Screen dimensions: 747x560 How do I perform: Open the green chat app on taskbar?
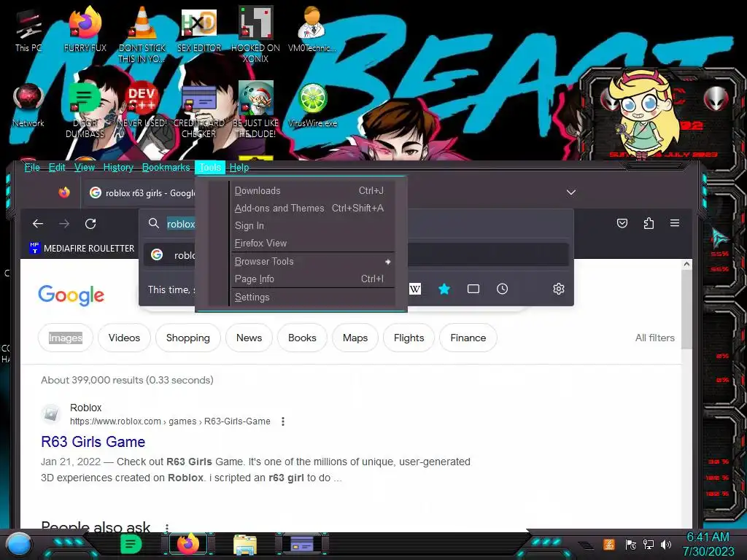point(131,544)
